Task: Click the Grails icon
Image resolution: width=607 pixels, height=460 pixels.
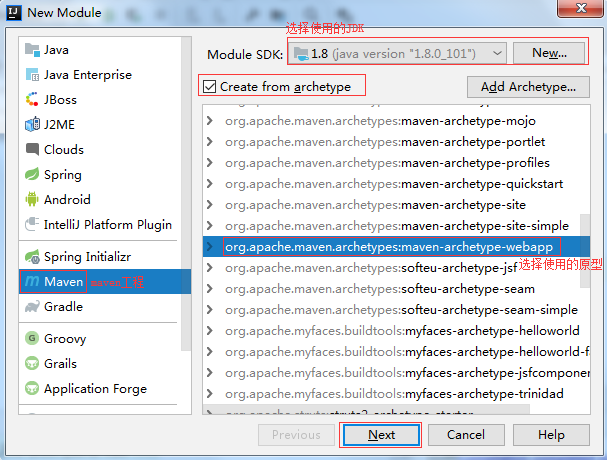Action: 32,363
